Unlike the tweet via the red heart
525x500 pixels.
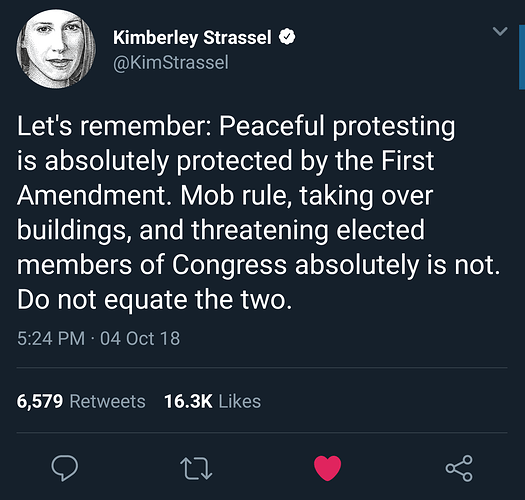click(x=327, y=468)
